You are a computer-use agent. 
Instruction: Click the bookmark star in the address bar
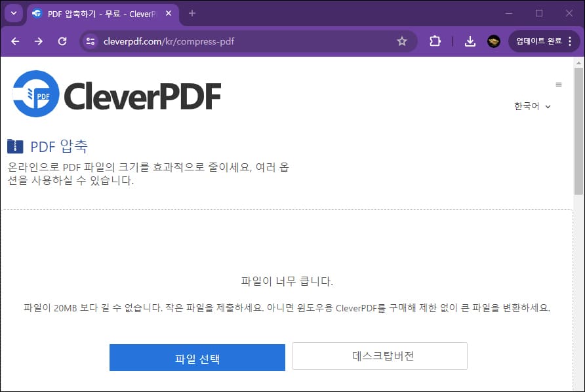(x=402, y=41)
